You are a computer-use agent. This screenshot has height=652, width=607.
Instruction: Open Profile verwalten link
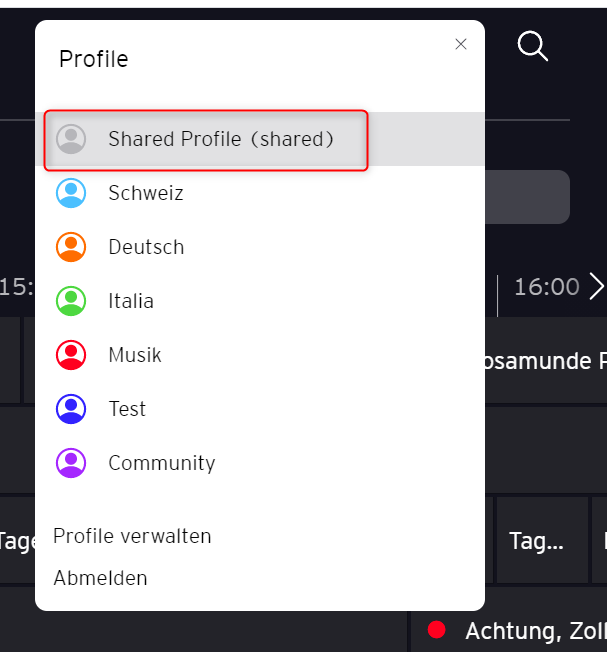click(132, 536)
